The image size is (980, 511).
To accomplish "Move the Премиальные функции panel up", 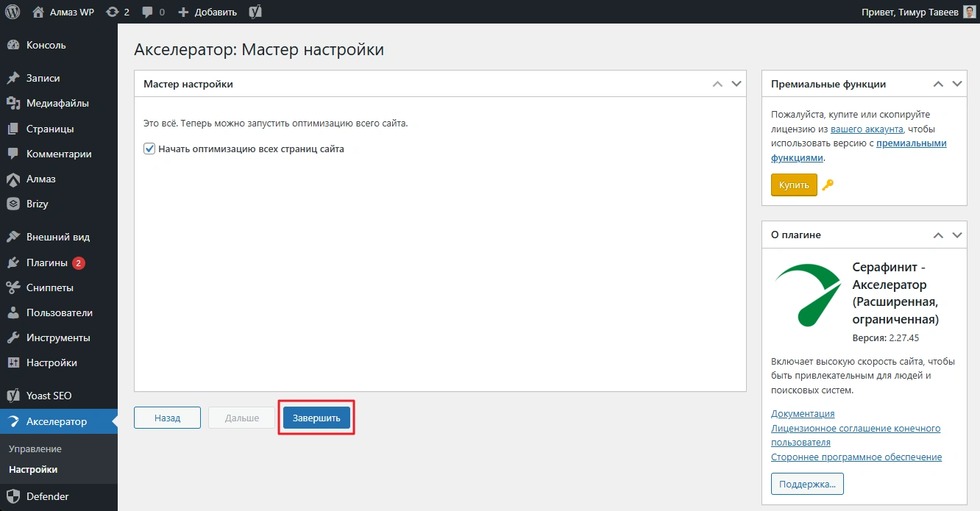I will click(x=938, y=84).
